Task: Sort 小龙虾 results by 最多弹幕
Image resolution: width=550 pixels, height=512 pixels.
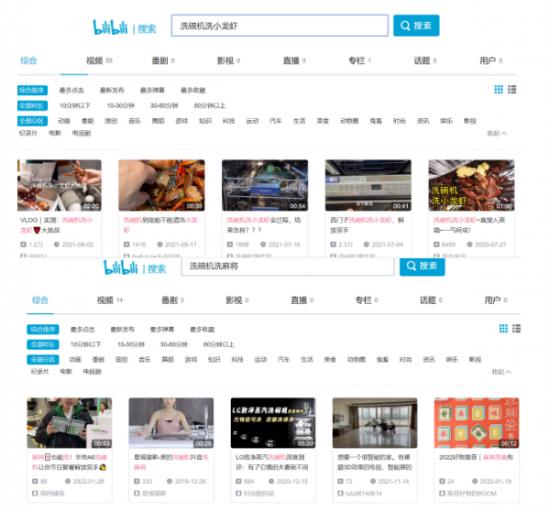Action: pyautogui.click(x=152, y=90)
